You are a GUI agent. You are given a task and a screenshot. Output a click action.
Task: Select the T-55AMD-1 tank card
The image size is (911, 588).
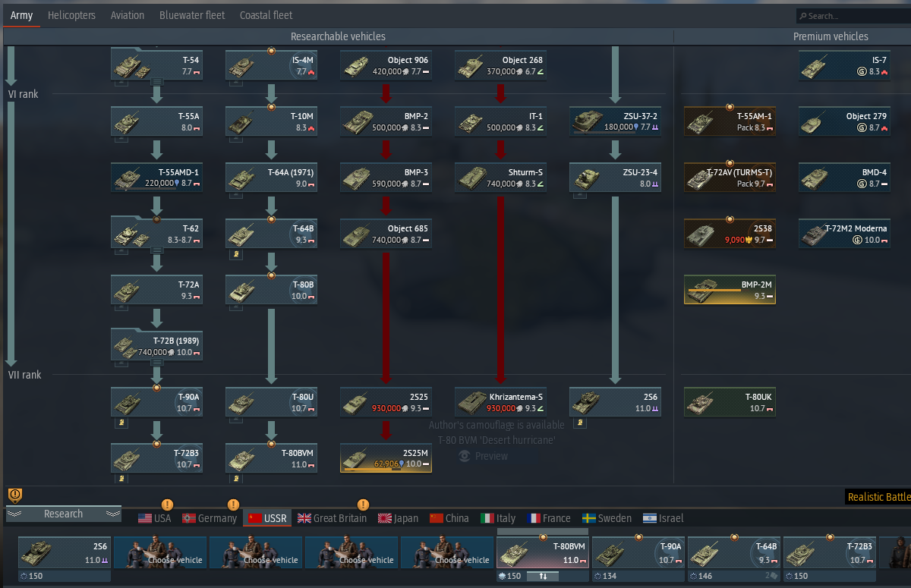tap(157, 178)
